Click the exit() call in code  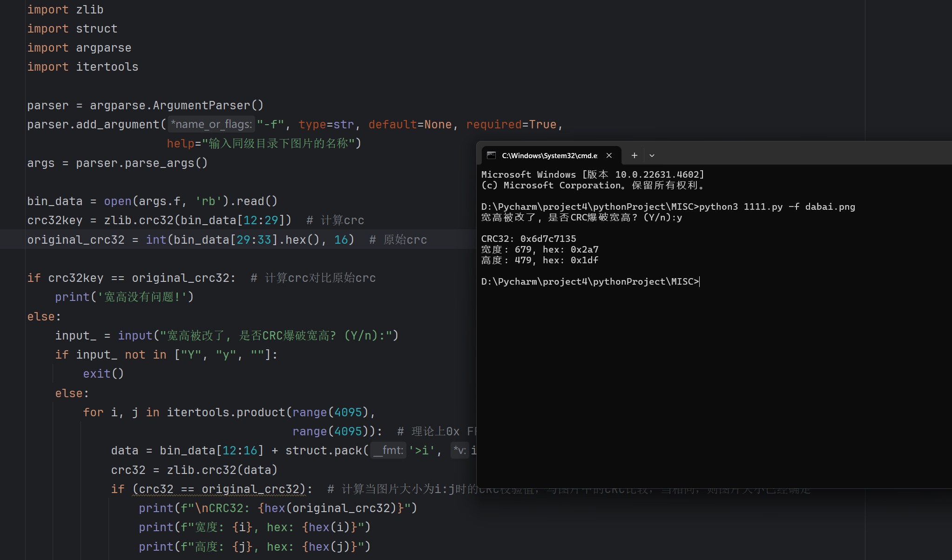coord(103,374)
